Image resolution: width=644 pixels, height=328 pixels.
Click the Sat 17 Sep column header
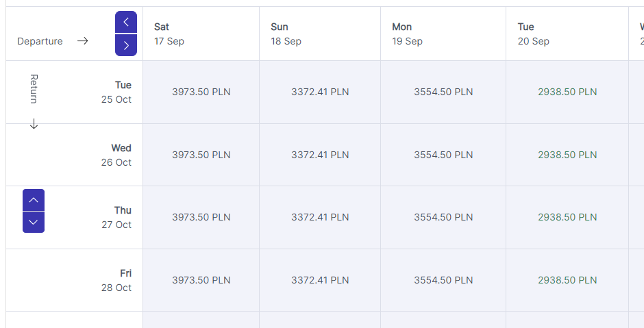[x=201, y=34]
